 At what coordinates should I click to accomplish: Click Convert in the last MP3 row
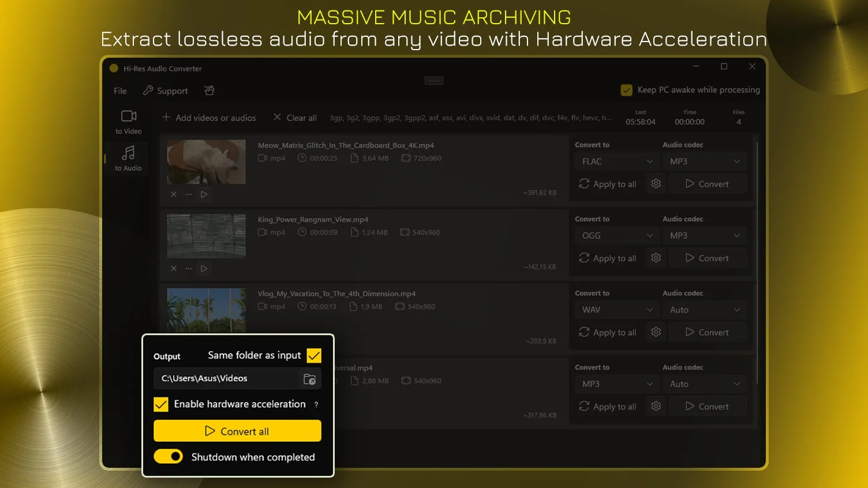pyautogui.click(x=708, y=406)
